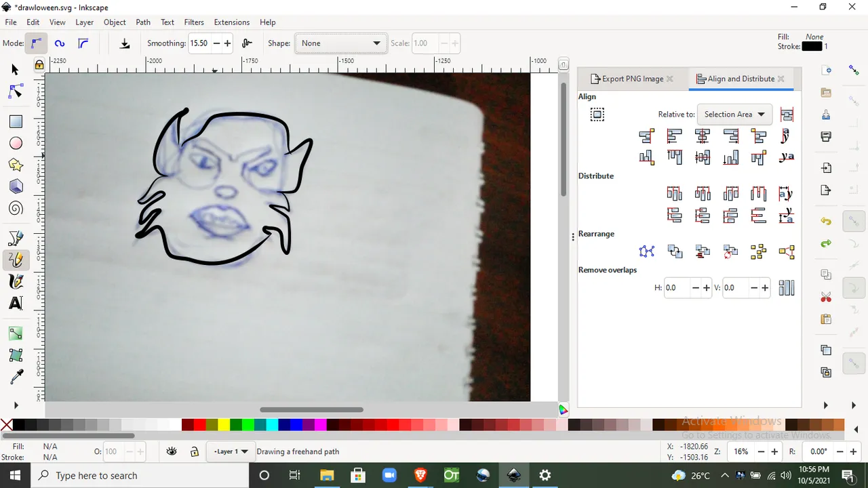Viewport: 868px width, 488px height.
Task: Open the Path menu
Action: [143, 22]
